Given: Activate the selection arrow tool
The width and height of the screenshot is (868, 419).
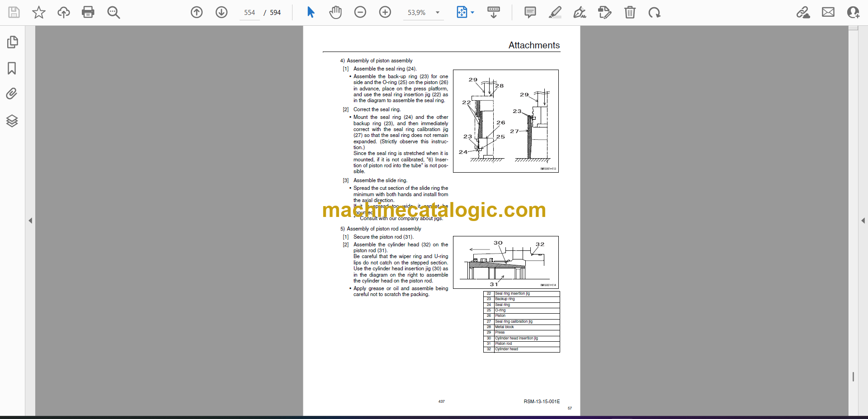Looking at the screenshot, I should click(311, 12).
